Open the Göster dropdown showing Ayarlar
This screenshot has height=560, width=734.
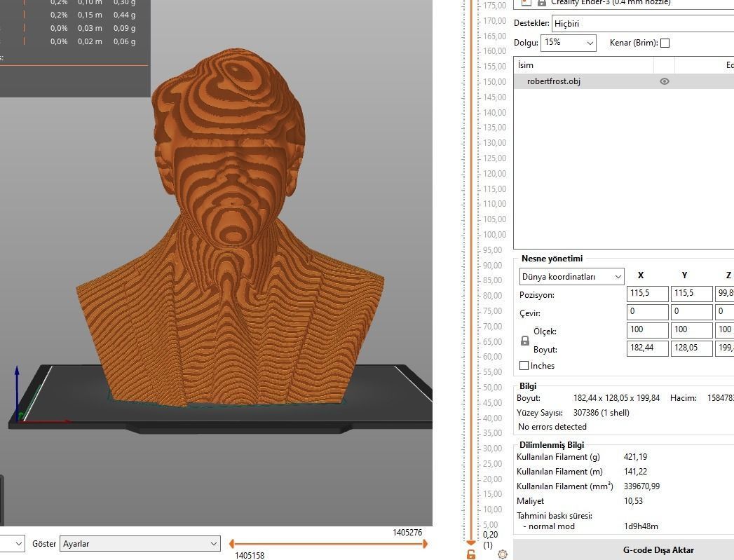point(140,544)
